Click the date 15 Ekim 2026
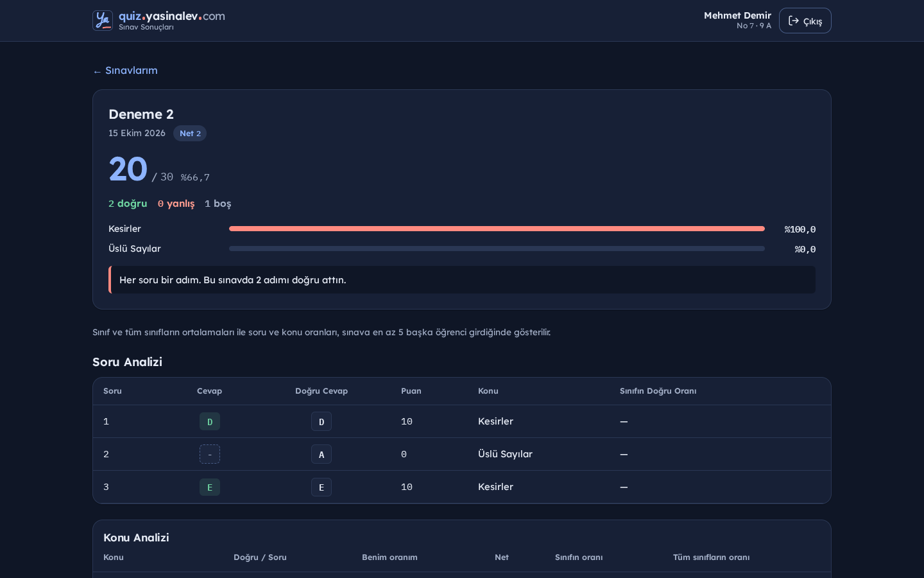 (x=137, y=133)
